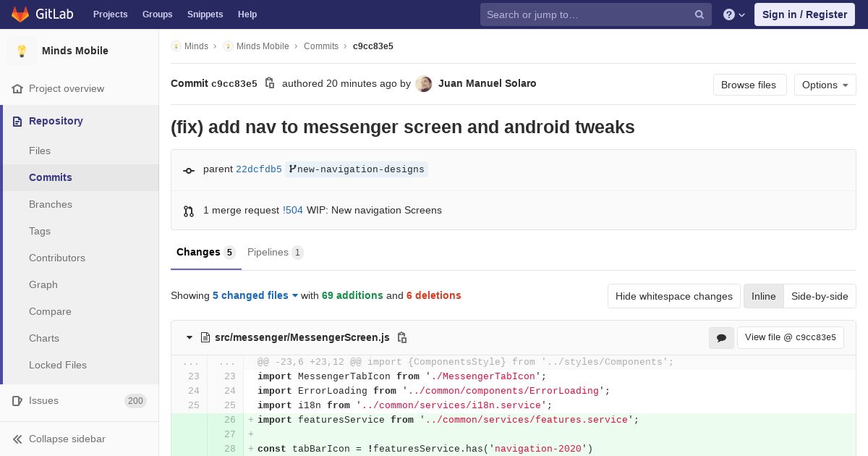Click Minds Mobile breadcrumb project icon
868x456 pixels.
(x=228, y=46)
